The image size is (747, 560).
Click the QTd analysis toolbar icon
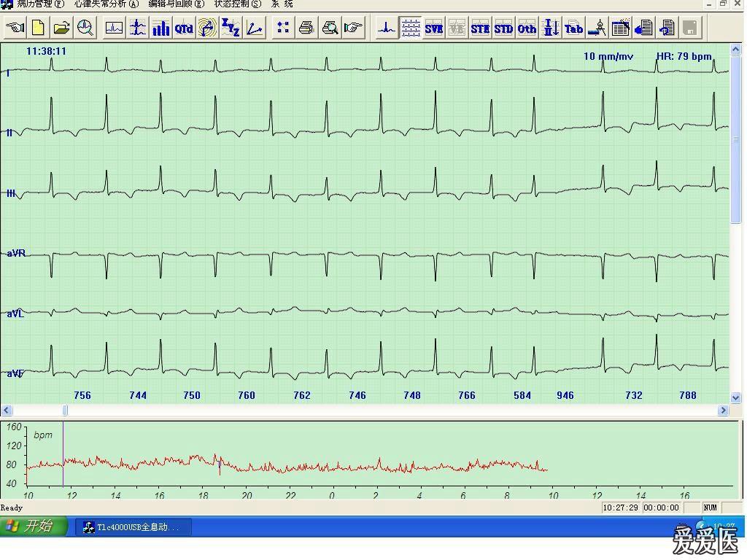coord(184,28)
